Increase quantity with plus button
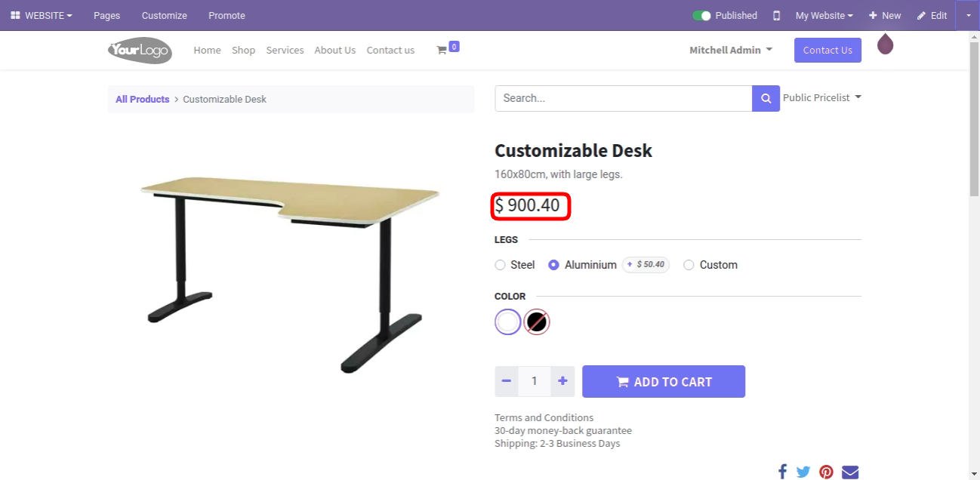This screenshot has height=480, width=980. tap(562, 382)
